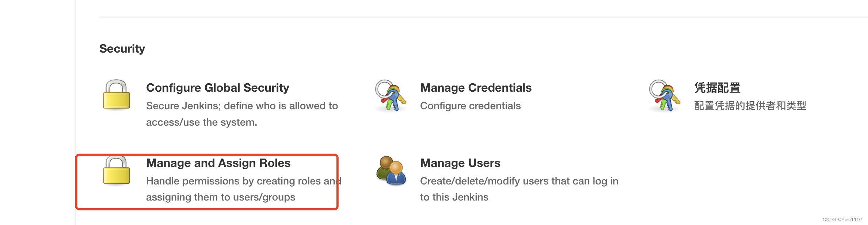Click the 配置凭据的提供者和类型 description text
This screenshot has width=868, height=225.
pyautogui.click(x=750, y=106)
